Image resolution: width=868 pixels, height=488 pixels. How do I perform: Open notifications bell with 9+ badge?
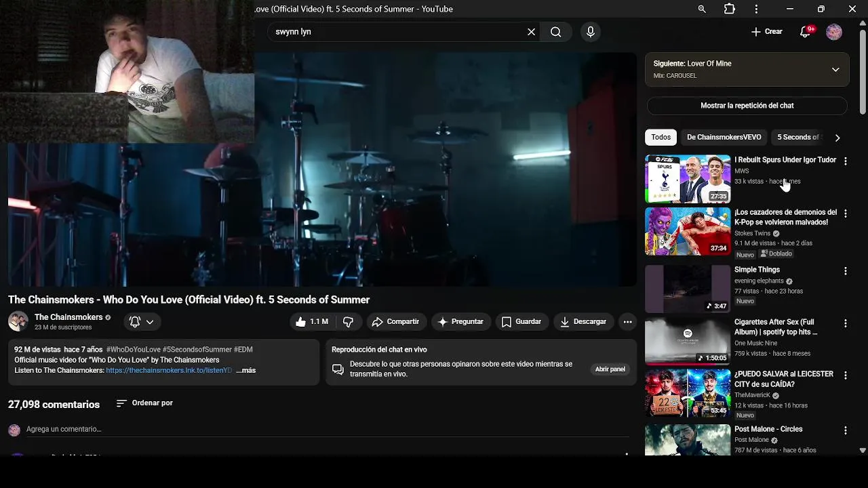tap(806, 32)
